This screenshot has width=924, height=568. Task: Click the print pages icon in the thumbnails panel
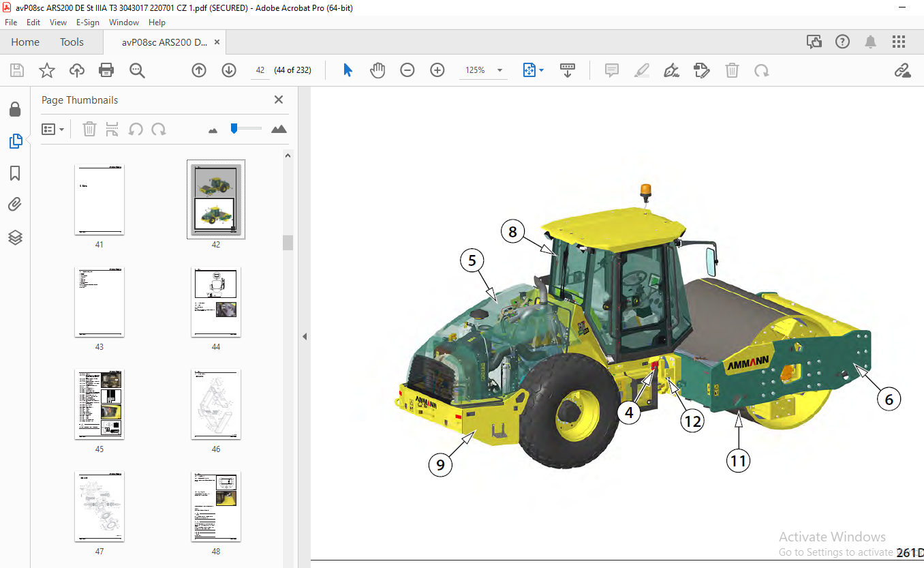pos(112,129)
